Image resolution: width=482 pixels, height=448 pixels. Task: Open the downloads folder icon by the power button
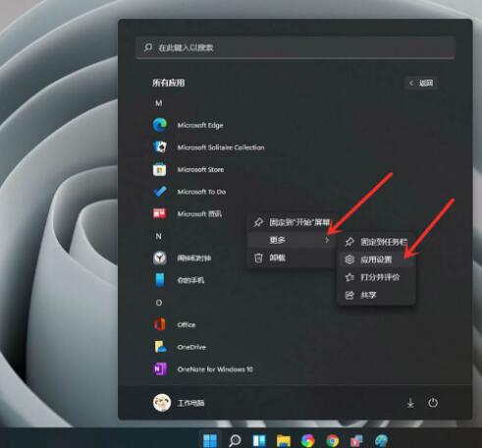pyautogui.click(x=410, y=403)
